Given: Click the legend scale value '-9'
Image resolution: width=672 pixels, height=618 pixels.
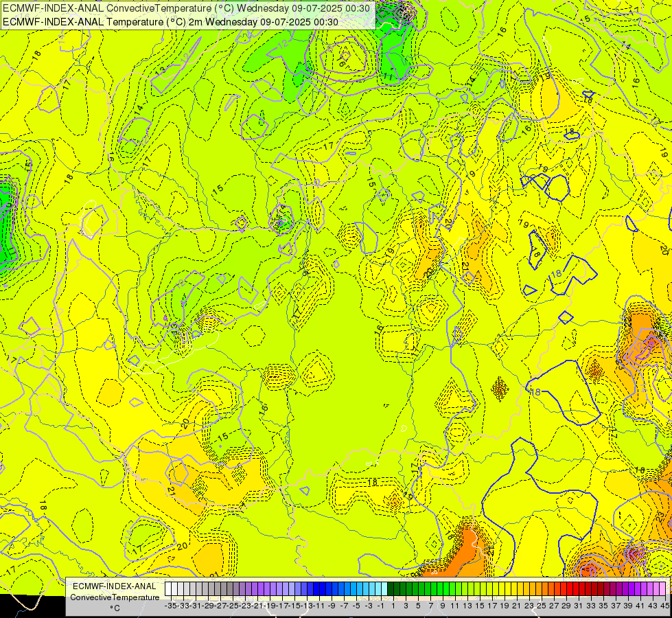Looking at the screenshot, I should click(332, 606).
